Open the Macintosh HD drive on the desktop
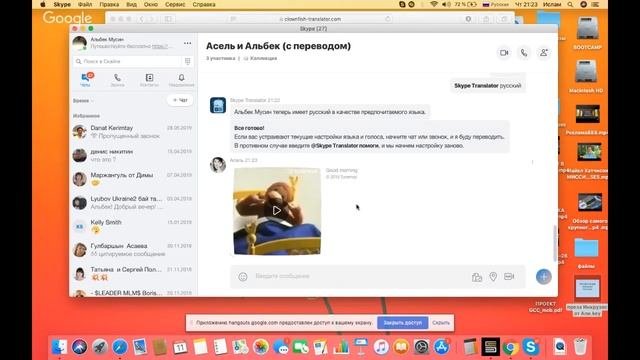 pos(586,76)
